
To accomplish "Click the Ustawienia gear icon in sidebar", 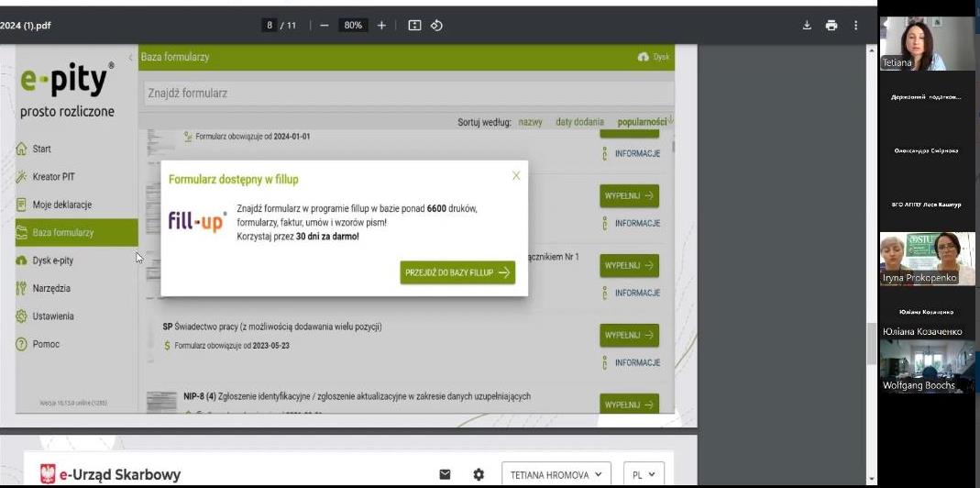I will [x=21, y=316].
